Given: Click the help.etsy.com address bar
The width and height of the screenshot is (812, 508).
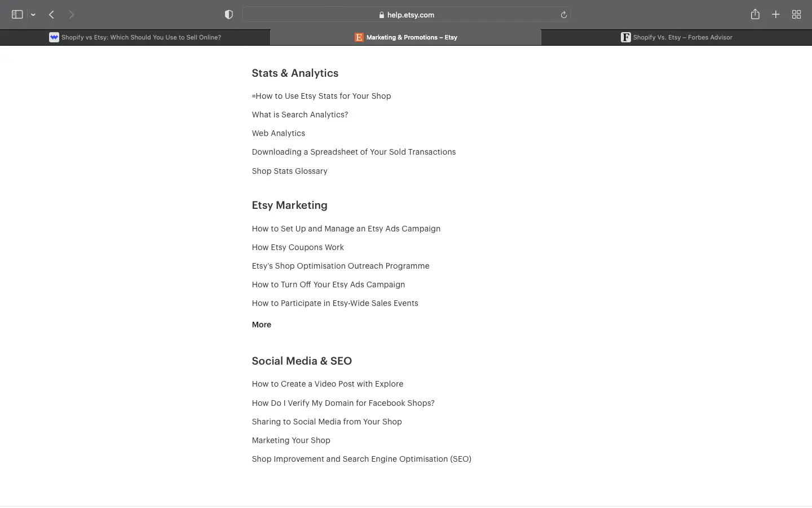Looking at the screenshot, I should coord(406,15).
